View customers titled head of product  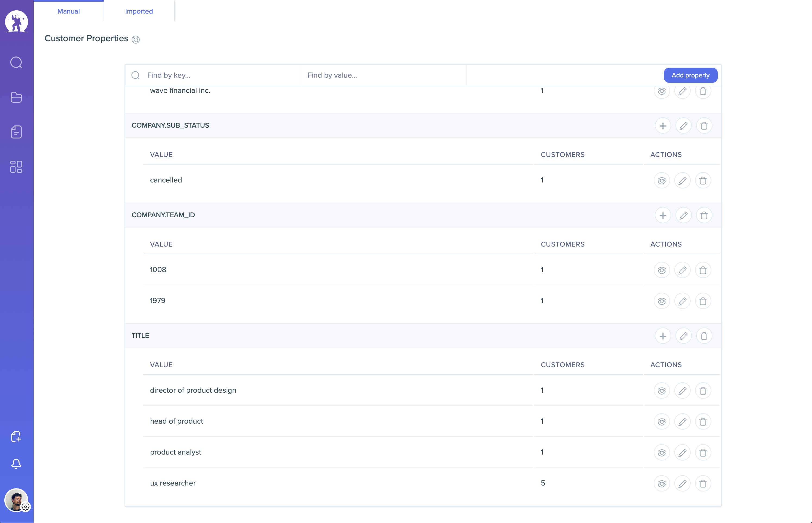(662, 422)
